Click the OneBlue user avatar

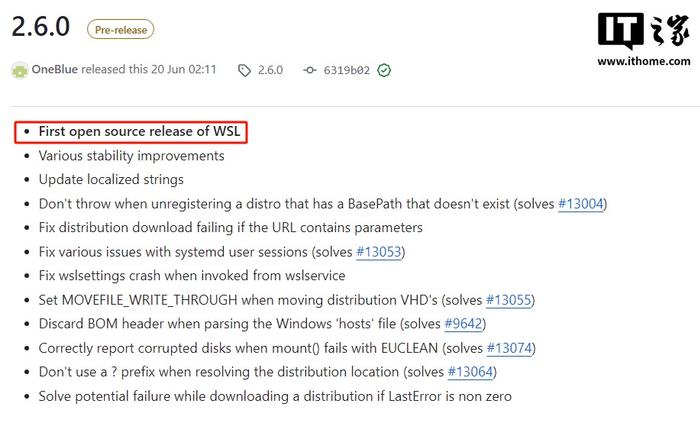(20, 70)
